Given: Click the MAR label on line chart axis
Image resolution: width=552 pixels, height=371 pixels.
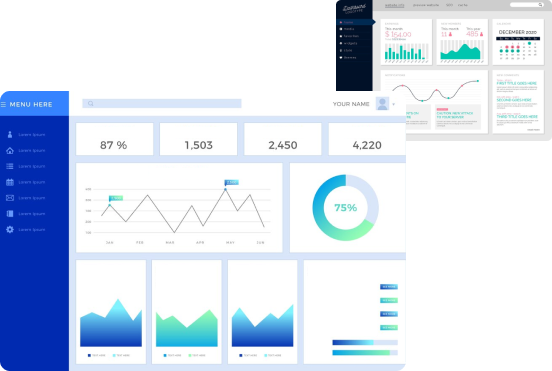Looking at the screenshot, I should (x=170, y=243).
